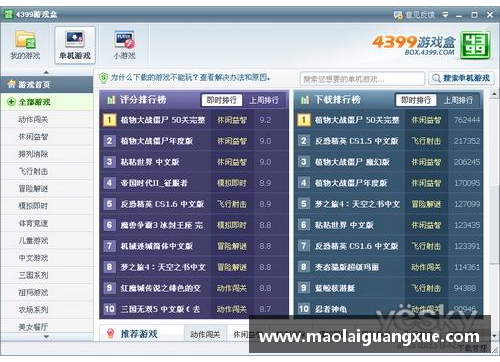Select 单机游戏 toolbar icon
500x362 pixels.
point(75,40)
